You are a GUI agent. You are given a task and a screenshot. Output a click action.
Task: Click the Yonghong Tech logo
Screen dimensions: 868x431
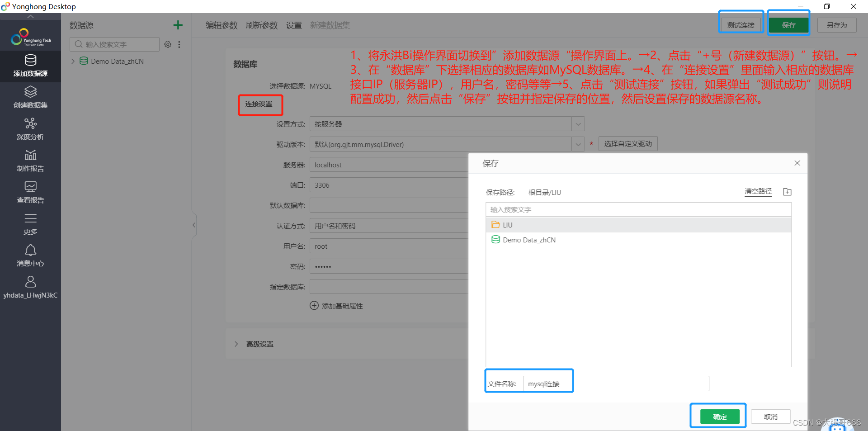click(30, 38)
